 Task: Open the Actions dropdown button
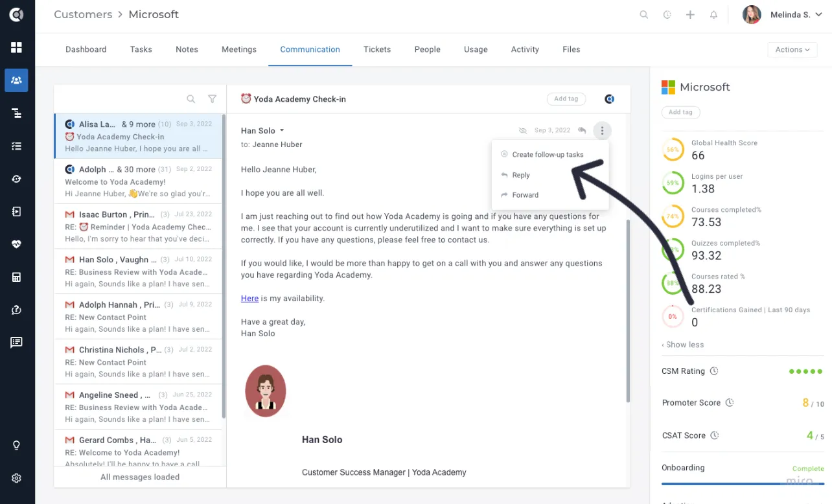(x=792, y=49)
